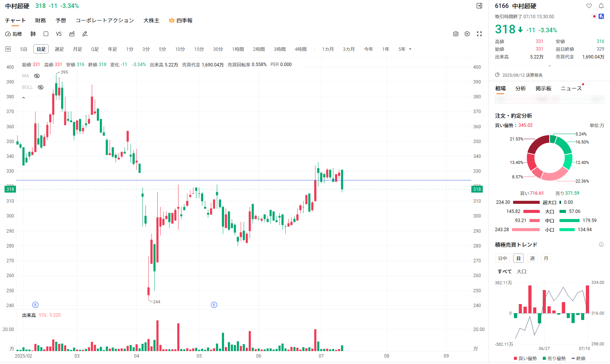The height and width of the screenshot is (364, 610).
Task: Open 掲示板 tab in side panel
Action: (x=543, y=88)
